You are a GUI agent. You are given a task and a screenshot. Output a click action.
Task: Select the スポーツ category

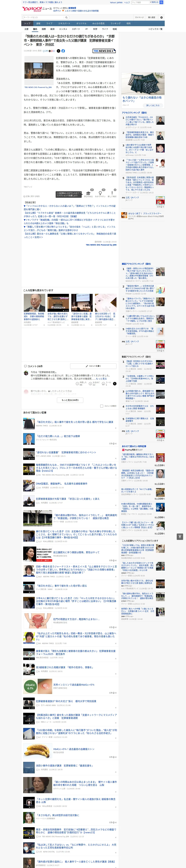pos(76,29)
